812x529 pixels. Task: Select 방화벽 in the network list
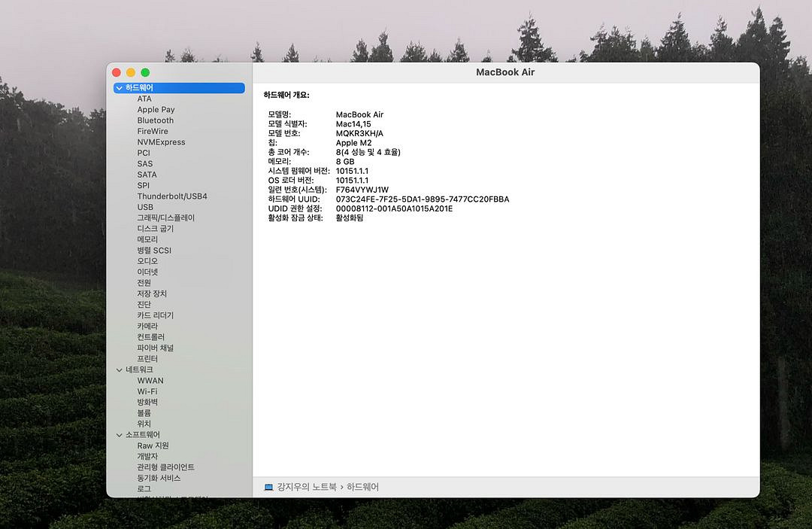pos(147,402)
